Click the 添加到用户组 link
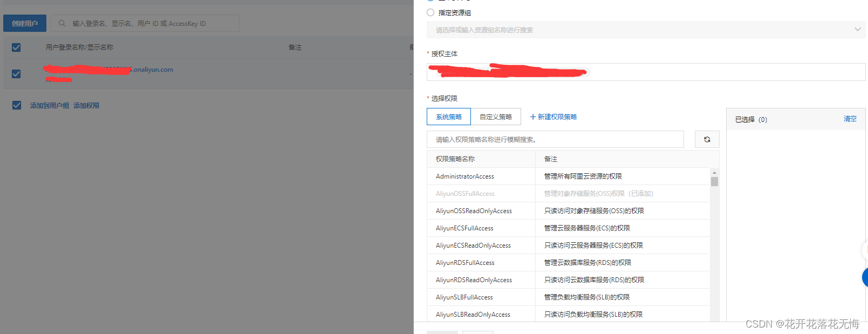Image resolution: width=868 pixels, height=334 pixels. coord(50,106)
